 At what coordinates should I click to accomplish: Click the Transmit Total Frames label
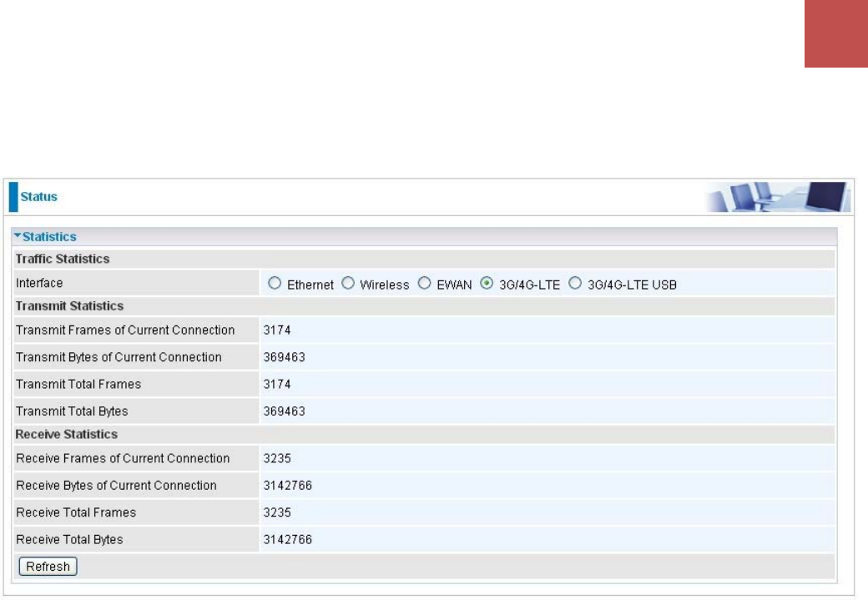[x=78, y=384]
